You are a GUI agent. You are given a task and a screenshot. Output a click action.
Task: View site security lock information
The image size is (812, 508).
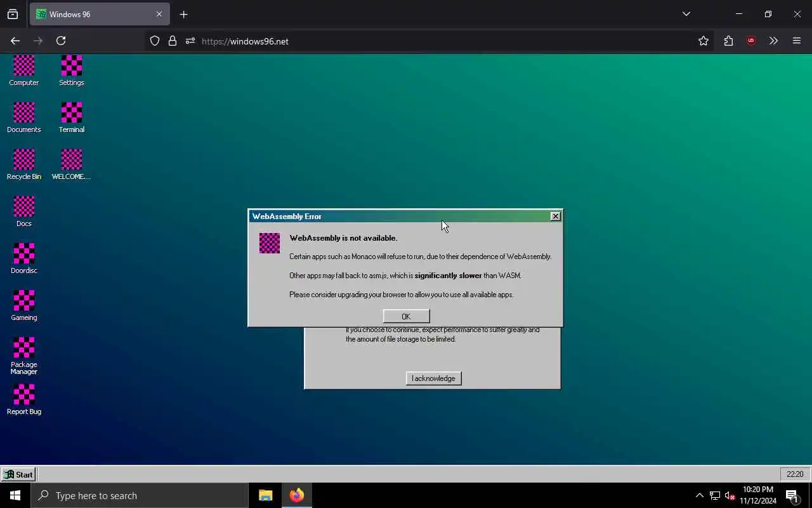tap(173, 41)
